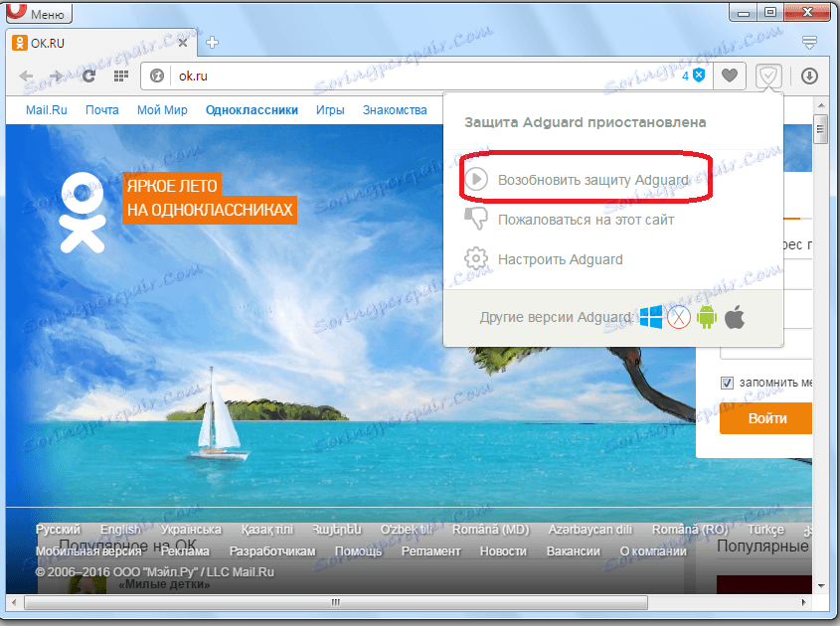Open Игры link

330,110
